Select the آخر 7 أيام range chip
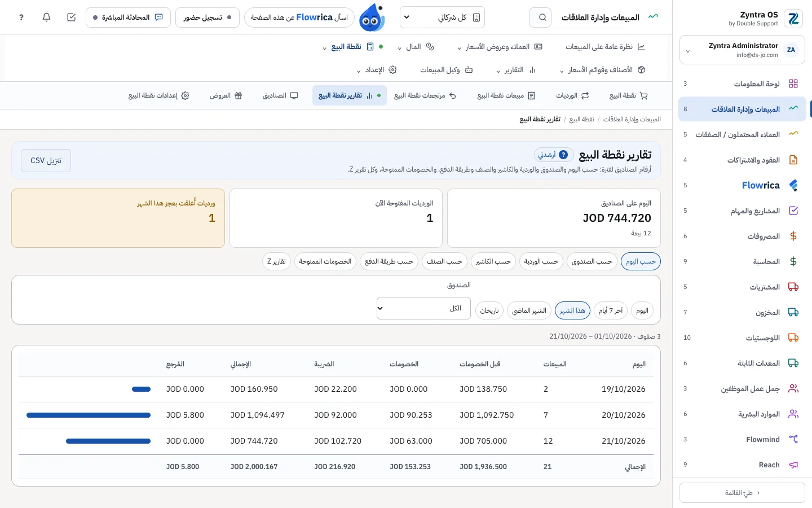Image resolution: width=812 pixels, height=508 pixels. 611,310
